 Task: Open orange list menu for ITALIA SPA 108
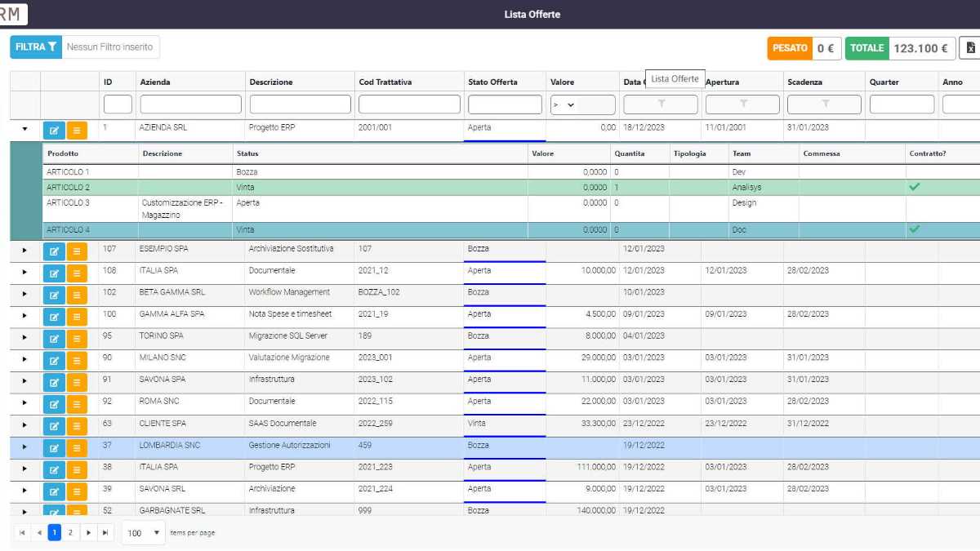[77, 273]
